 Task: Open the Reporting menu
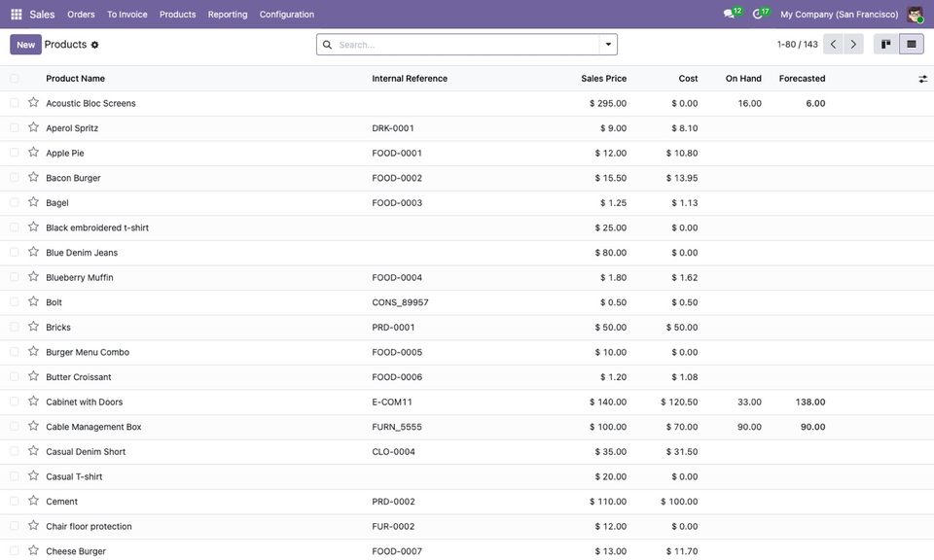click(228, 15)
